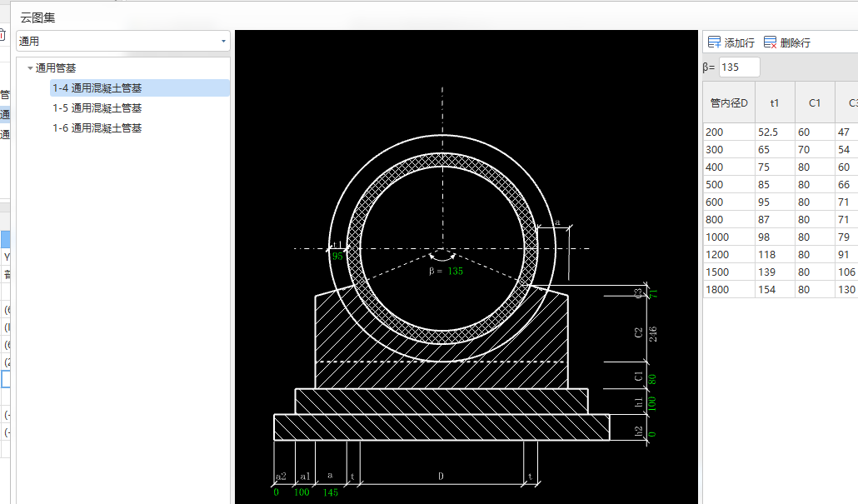This screenshot has width=858, height=504.
Task: Click green h2 value 0 in drawing
Action: coord(652,434)
